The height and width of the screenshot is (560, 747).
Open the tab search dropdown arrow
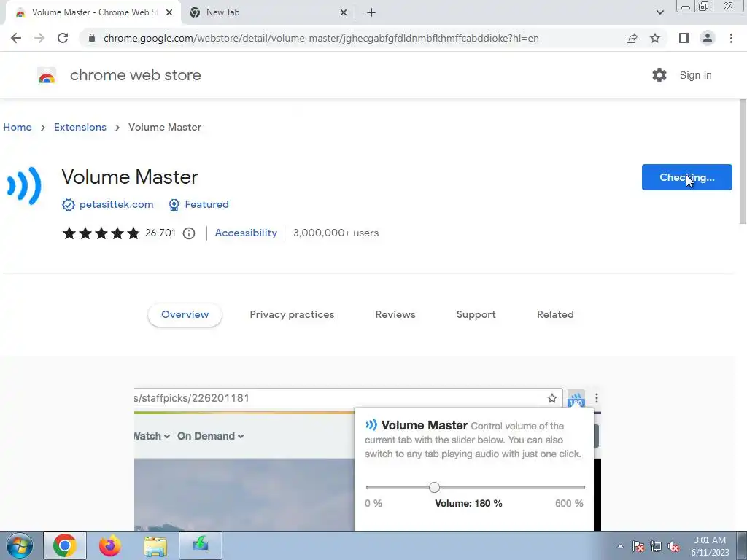tap(659, 12)
